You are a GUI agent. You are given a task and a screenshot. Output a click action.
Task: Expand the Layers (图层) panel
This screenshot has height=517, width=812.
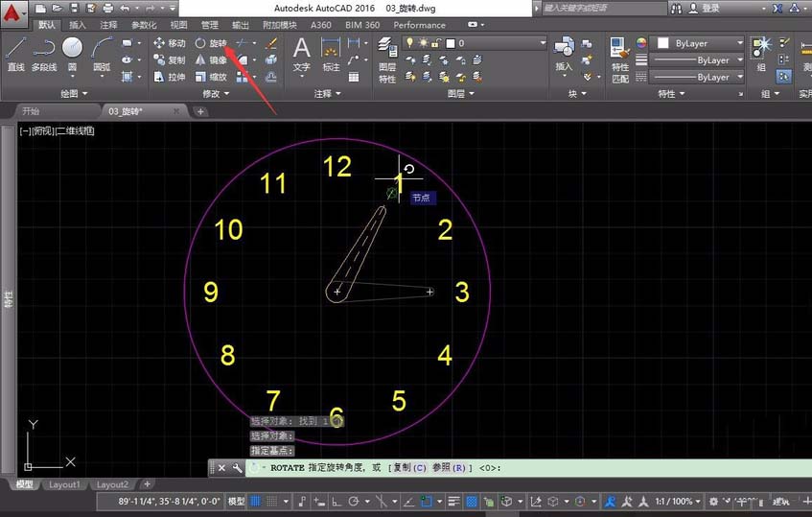461,94
